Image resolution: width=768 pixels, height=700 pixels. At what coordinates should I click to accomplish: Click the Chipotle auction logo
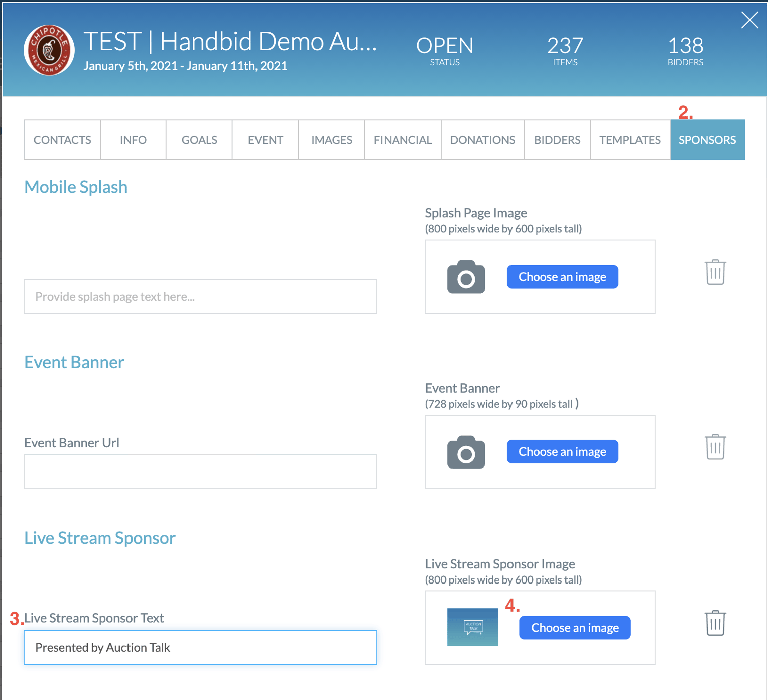[49, 50]
